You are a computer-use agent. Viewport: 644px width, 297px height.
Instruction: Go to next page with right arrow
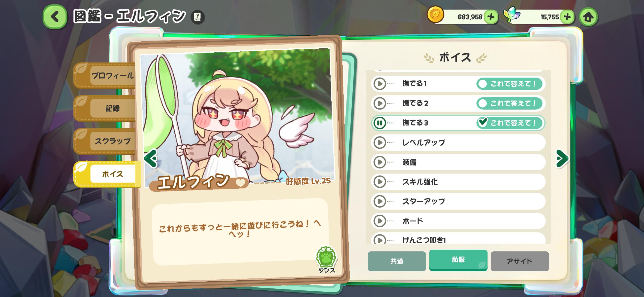point(562,158)
